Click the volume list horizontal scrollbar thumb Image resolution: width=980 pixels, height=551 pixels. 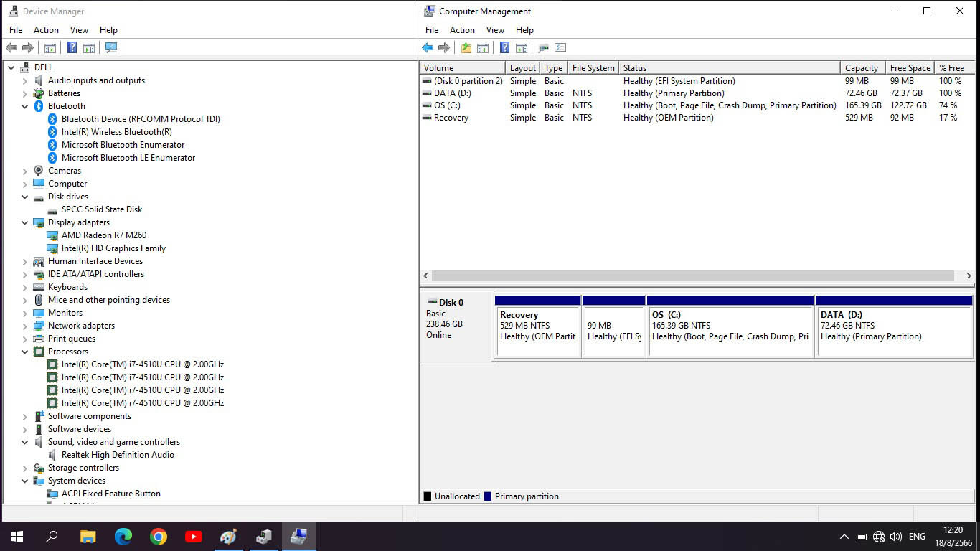pyautogui.click(x=692, y=275)
